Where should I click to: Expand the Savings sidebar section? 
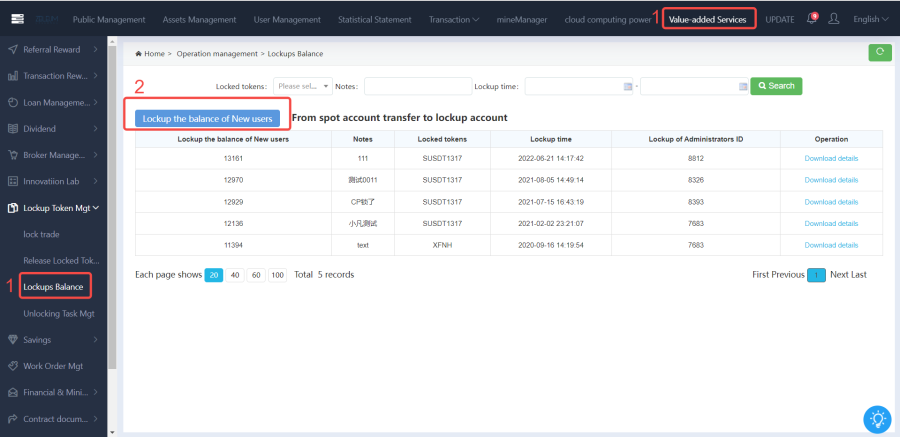[95, 339]
